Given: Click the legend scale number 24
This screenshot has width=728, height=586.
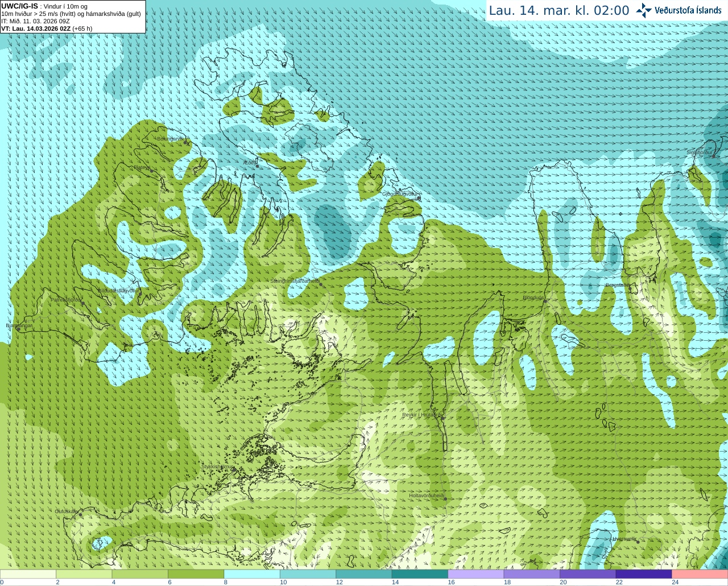Looking at the screenshot, I should pyautogui.click(x=675, y=582).
